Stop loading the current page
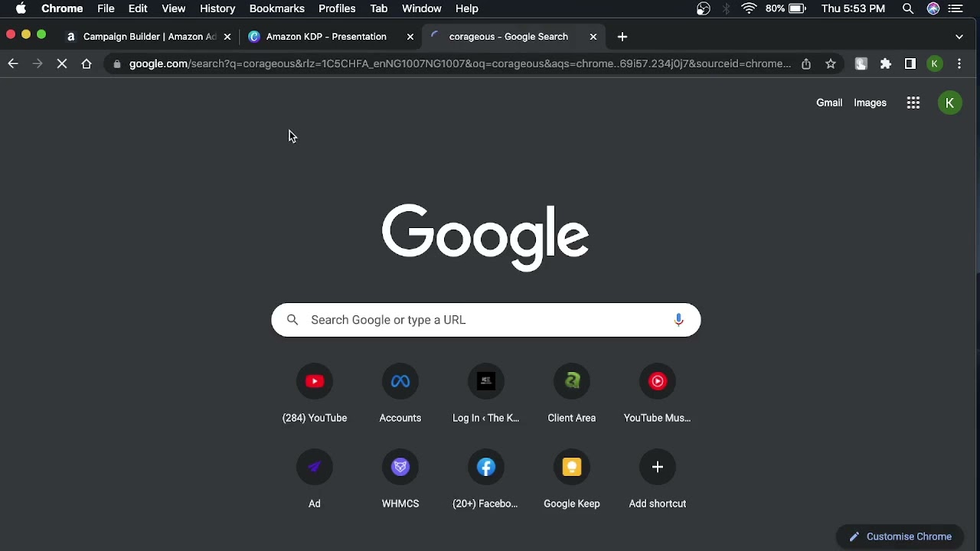Screen dimensions: 980x551 pyautogui.click(x=62, y=64)
